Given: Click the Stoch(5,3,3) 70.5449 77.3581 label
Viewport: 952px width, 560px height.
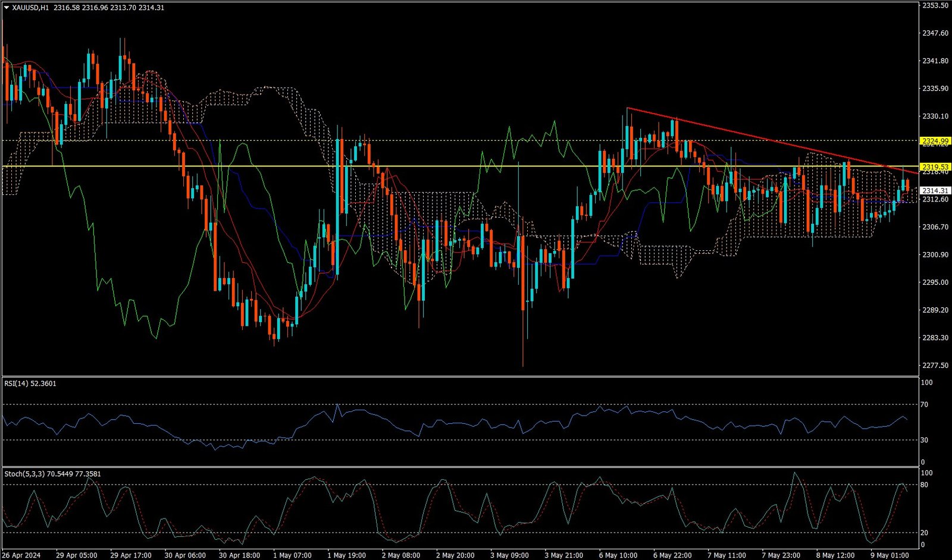Looking at the screenshot, I should pyautogui.click(x=52, y=474).
